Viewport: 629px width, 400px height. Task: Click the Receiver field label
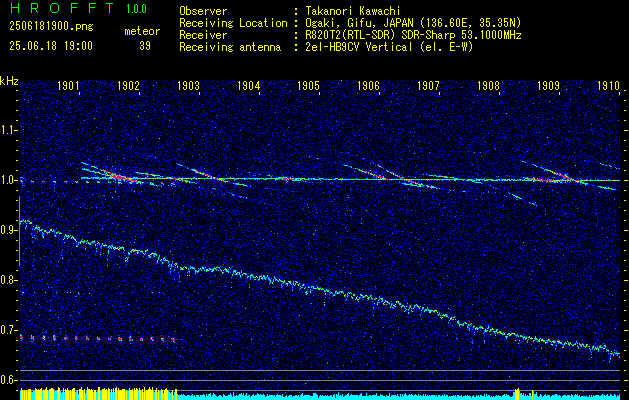[203, 35]
